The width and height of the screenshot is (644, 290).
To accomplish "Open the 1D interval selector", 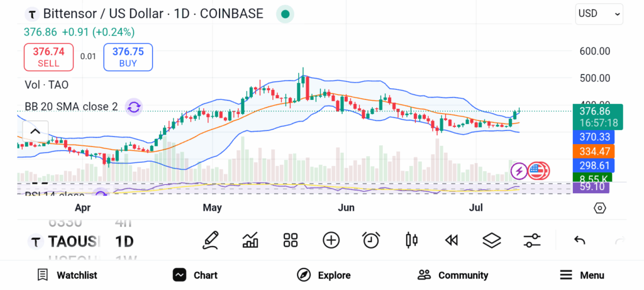I will coord(125,242).
